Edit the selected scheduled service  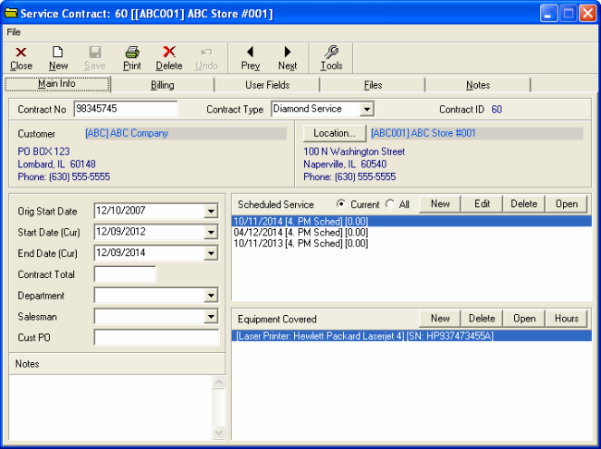click(x=482, y=204)
